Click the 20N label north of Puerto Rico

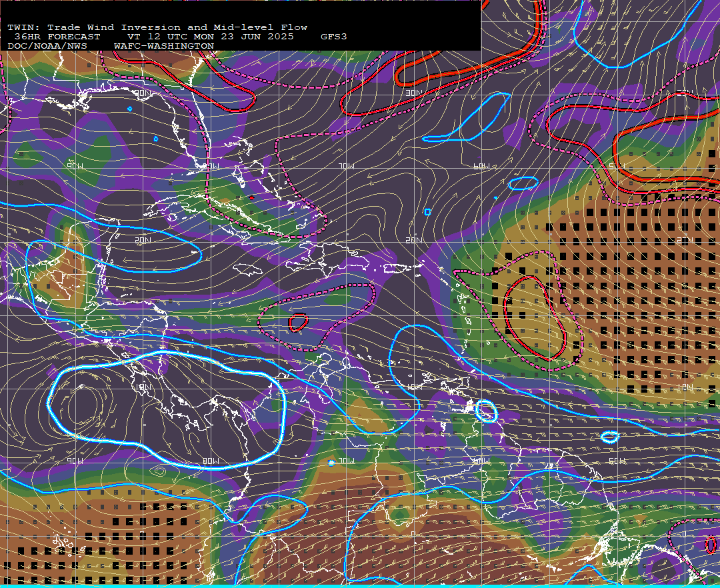pyautogui.click(x=414, y=240)
